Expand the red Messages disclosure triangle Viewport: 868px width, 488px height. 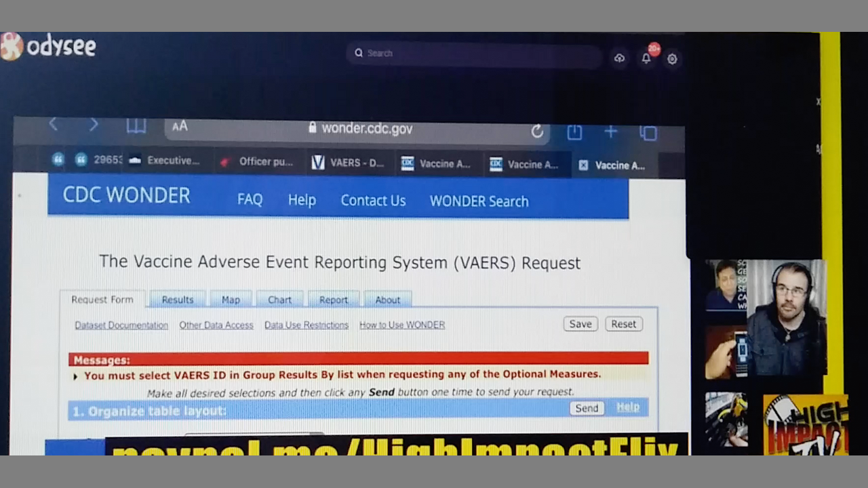pyautogui.click(x=75, y=376)
